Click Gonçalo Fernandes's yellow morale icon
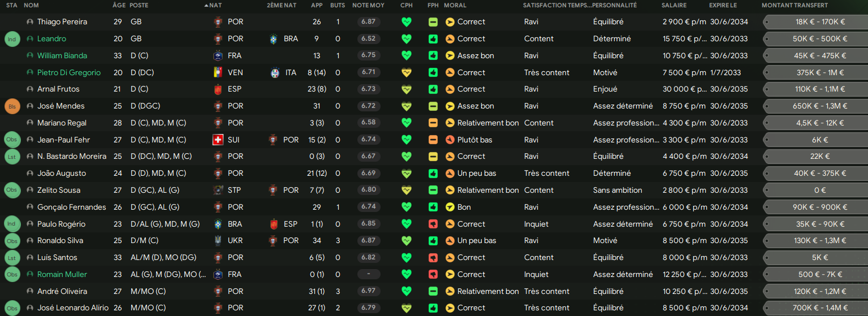The width and height of the screenshot is (868, 316). (x=450, y=207)
